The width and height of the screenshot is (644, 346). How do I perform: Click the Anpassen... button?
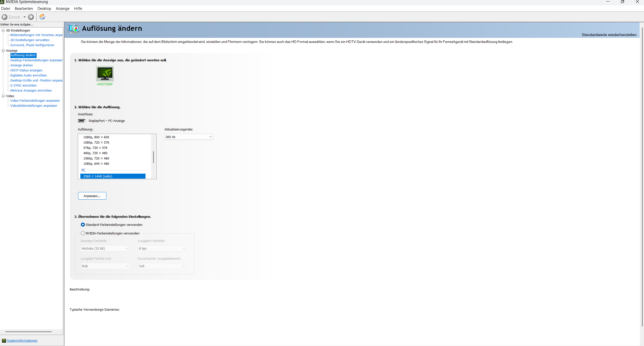click(x=92, y=196)
